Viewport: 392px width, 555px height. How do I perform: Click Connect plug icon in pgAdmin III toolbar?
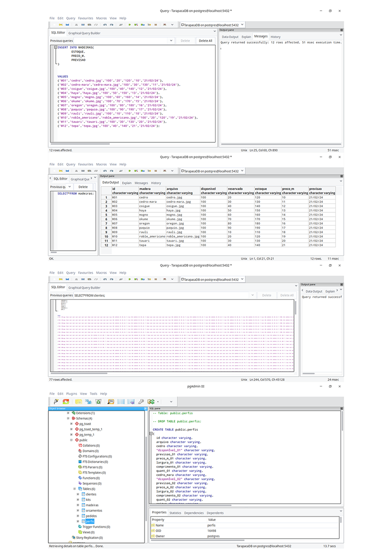(56, 401)
